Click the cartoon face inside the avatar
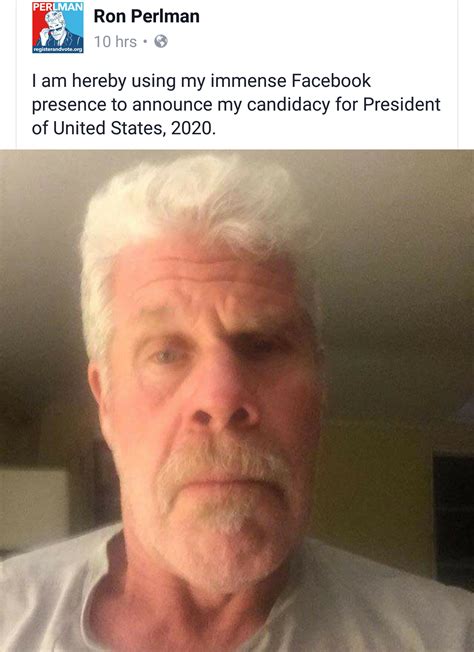The width and height of the screenshot is (474, 652). tap(55, 24)
